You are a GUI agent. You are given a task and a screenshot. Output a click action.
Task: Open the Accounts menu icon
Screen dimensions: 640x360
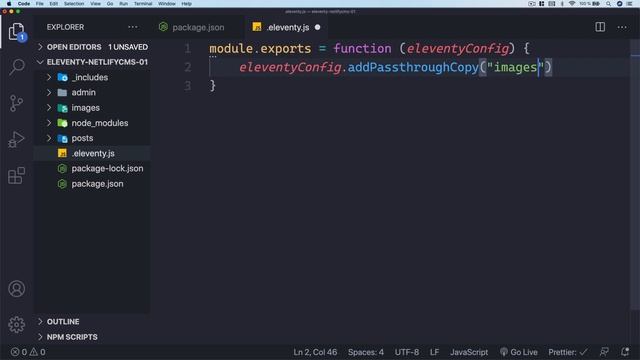click(16, 289)
